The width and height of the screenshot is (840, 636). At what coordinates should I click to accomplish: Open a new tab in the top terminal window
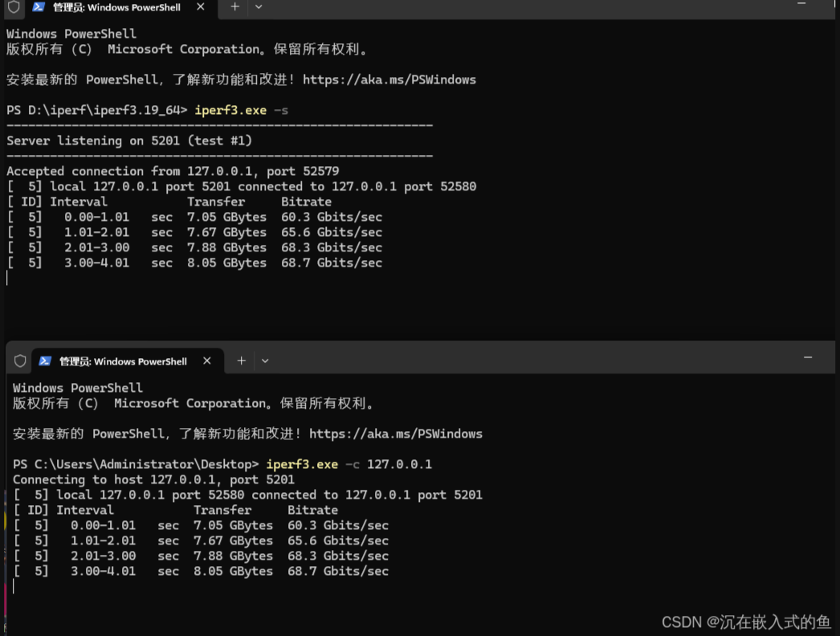(234, 6)
